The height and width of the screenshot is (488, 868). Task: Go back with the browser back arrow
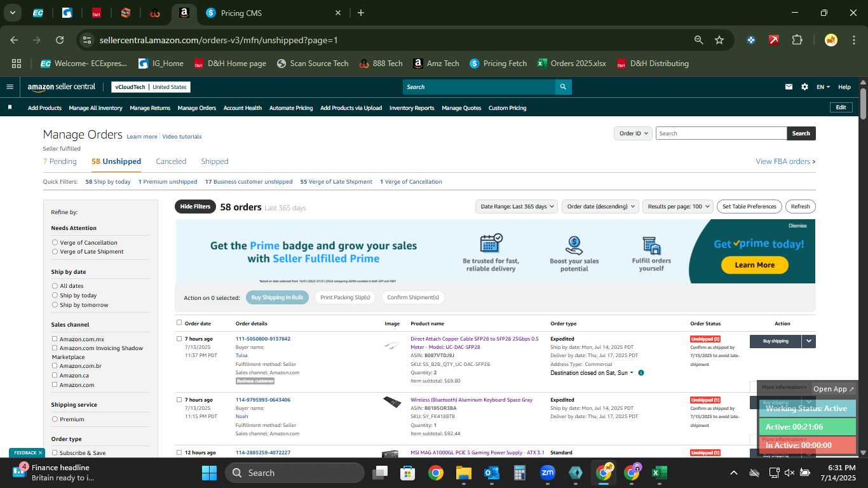tap(14, 40)
